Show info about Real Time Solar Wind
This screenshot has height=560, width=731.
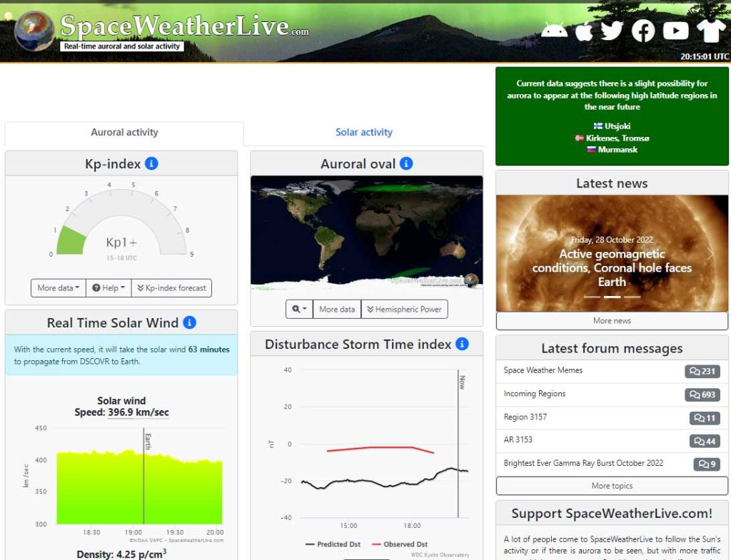pos(190,322)
